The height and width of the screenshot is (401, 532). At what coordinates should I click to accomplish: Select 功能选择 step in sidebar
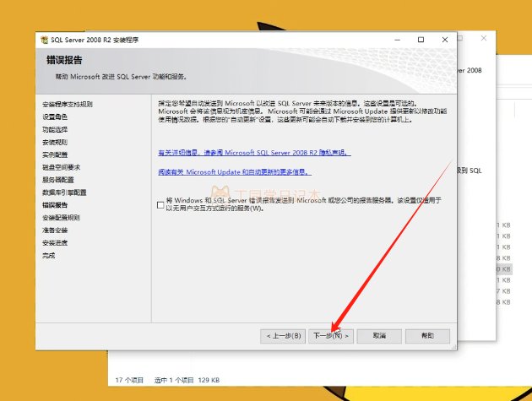point(55,129)
